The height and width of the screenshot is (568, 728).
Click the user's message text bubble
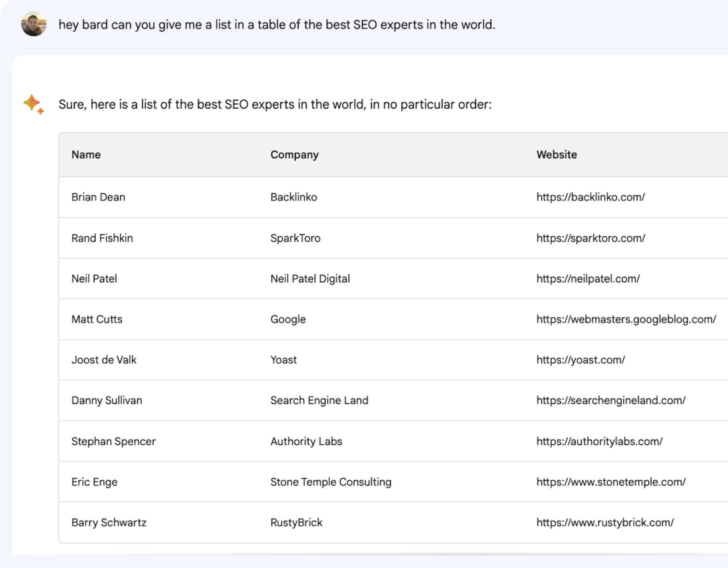pyautogui.click(x=278, y=25)
